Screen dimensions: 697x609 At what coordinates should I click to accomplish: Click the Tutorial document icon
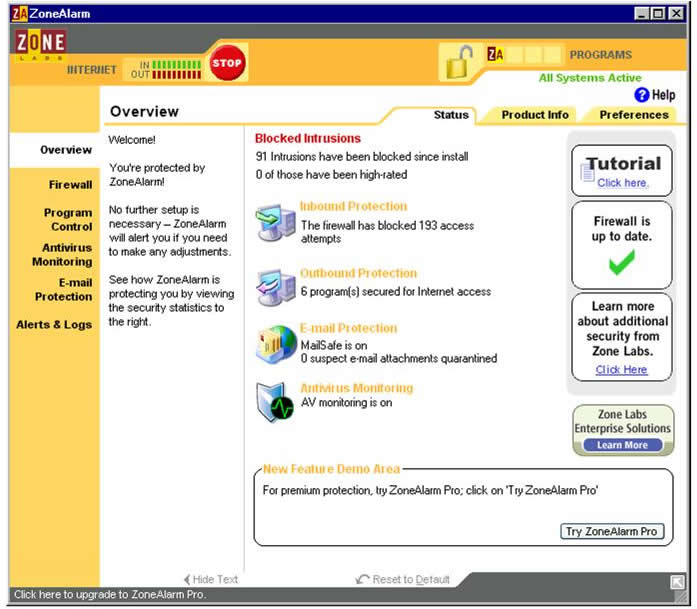click(587, 172)
